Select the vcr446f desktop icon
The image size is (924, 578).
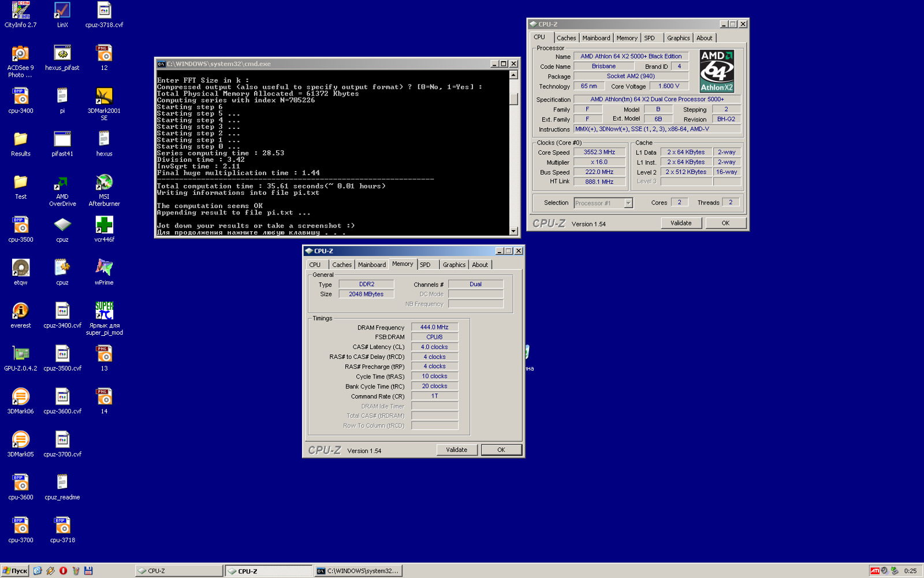coord(104,229)
